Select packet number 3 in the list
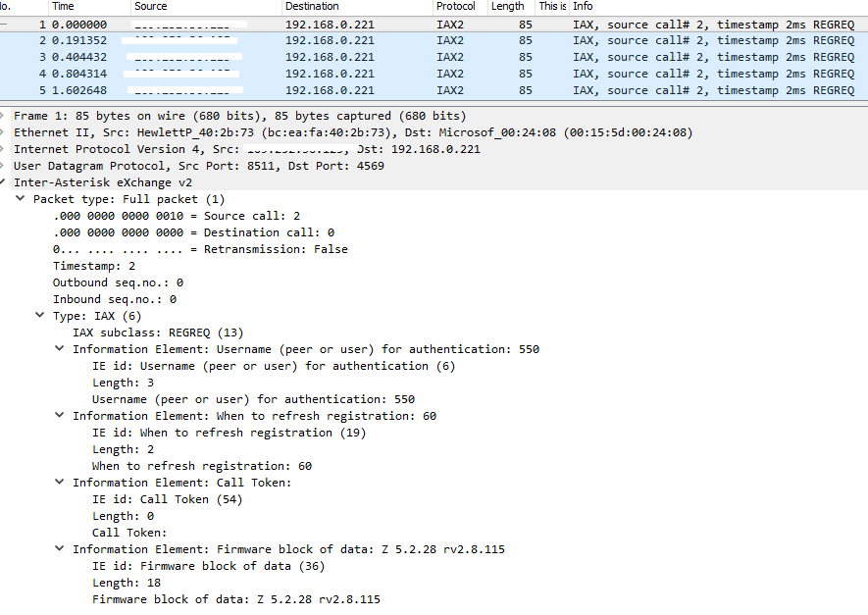Image resolution: width=868 pixels, height=615 pixels. pyautogui.click(x=294, y=57)
